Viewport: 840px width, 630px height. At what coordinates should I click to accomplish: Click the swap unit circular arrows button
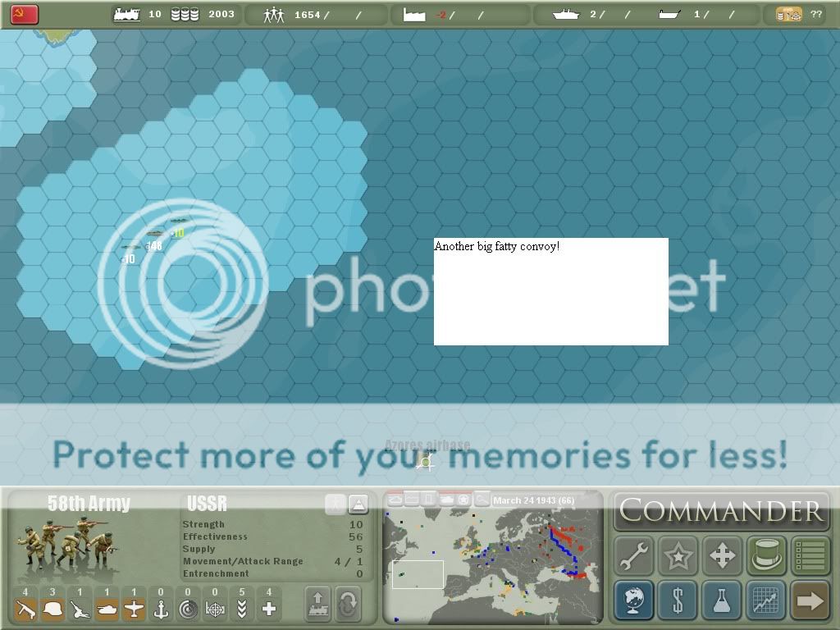pyautogui.click(x=348, y=604)
